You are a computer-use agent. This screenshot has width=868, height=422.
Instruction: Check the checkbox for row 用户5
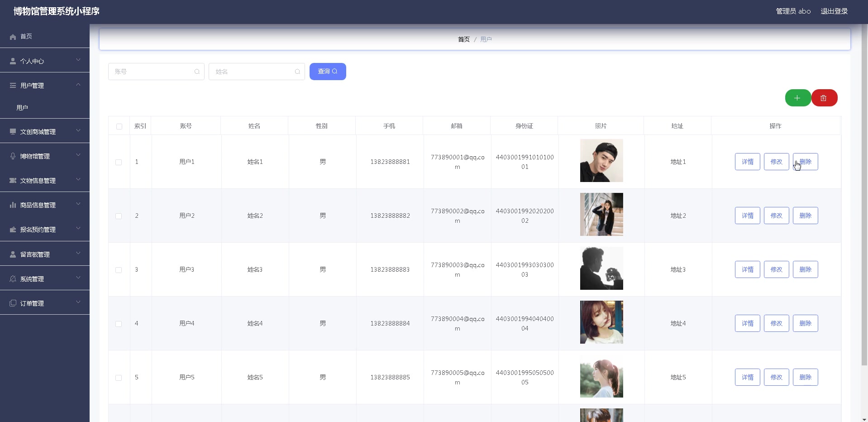tap(119, 378)
